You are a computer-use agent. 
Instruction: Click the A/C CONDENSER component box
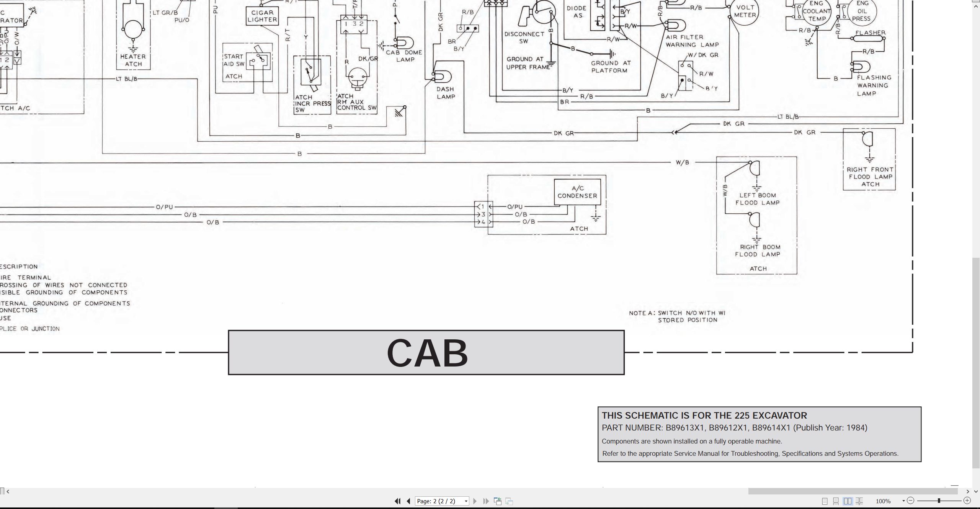[577, 192]
